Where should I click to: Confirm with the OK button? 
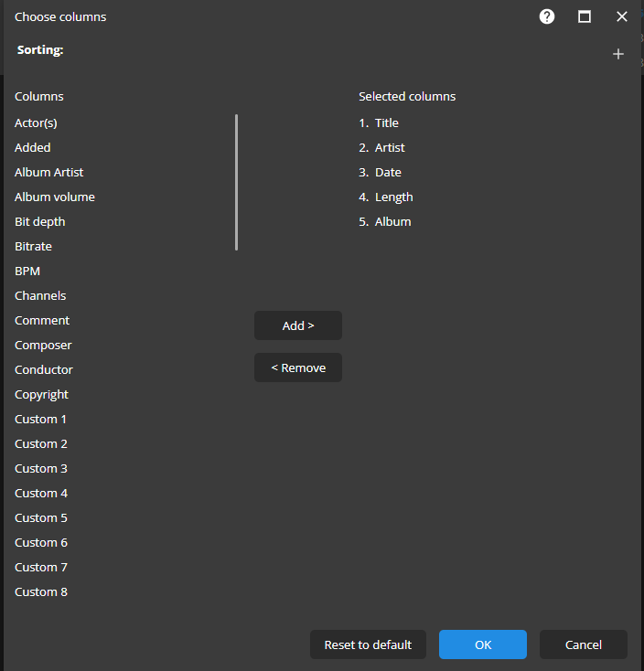[x=483, y=644]
